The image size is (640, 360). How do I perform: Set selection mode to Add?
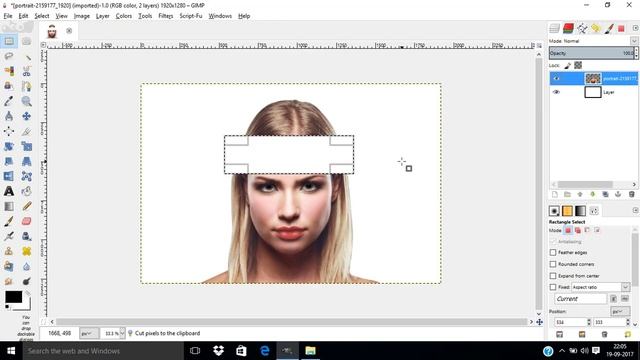click(x=578, y=230)
